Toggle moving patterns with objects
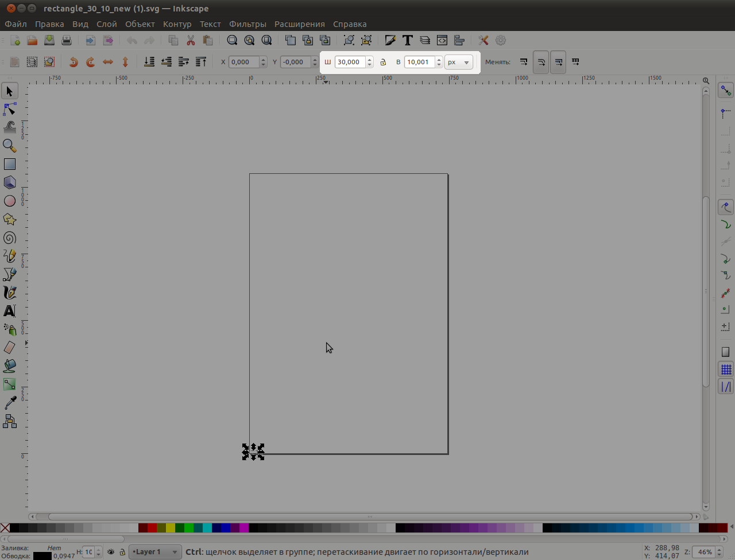Screen dimensions: 735x560 [575, 62]
